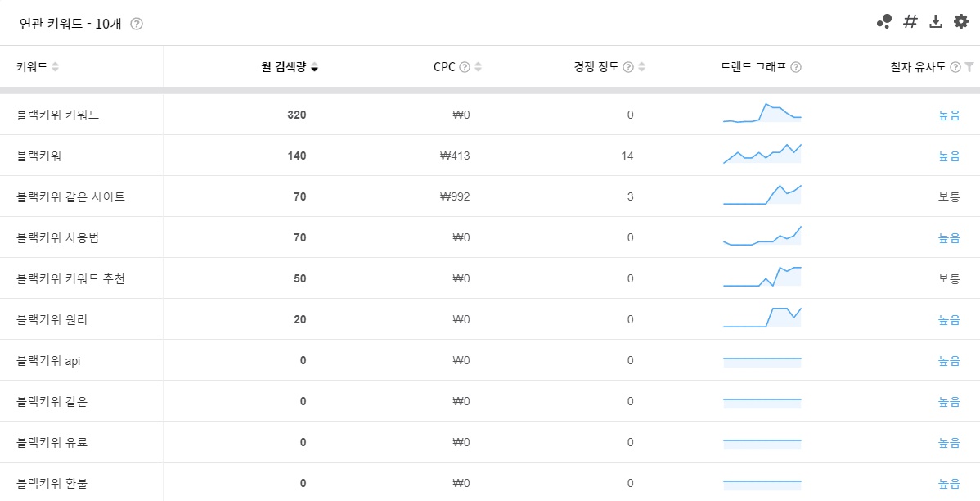Select keyword 블랙키위 키워드 추천
Viewport: 980px width, 501px height.
point(70,278)
